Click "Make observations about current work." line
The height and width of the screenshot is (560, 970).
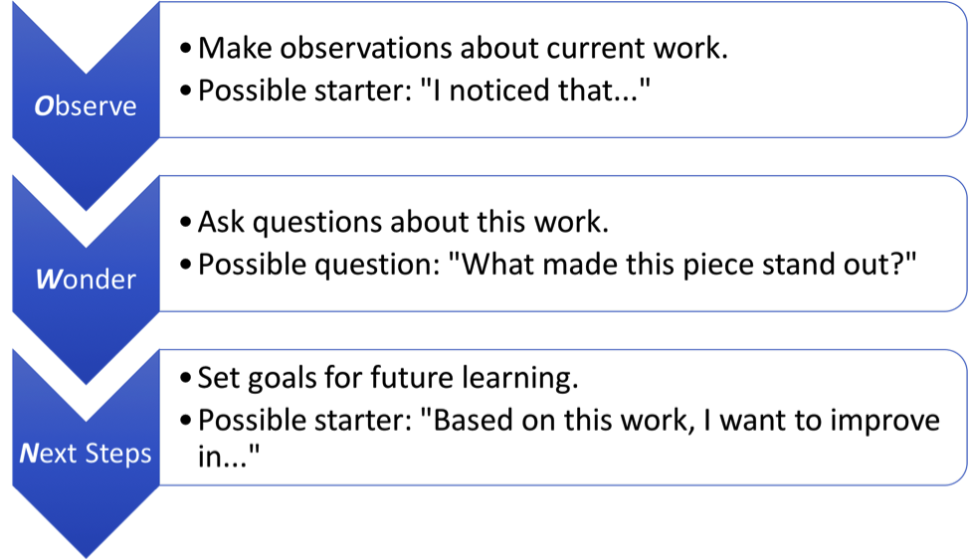click(463, 48)
